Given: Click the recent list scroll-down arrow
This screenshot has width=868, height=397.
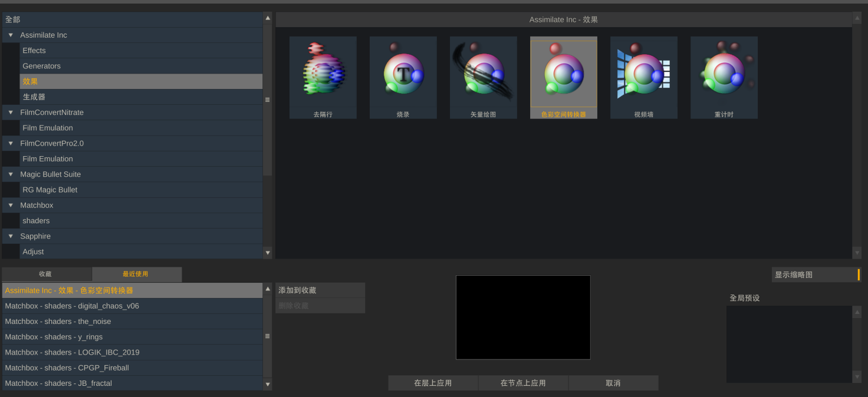Looking at the screenshot, I should (x=268, y=384).
